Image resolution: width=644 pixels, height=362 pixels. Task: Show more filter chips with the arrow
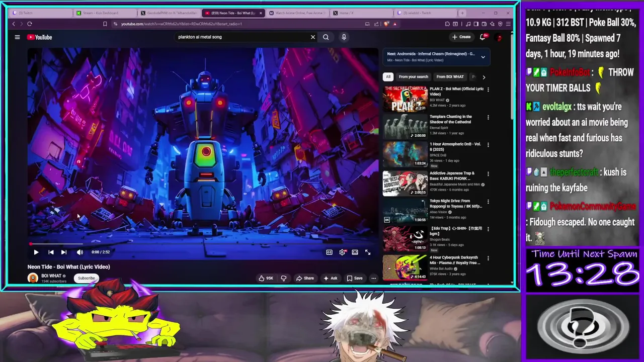click(484, 77)
